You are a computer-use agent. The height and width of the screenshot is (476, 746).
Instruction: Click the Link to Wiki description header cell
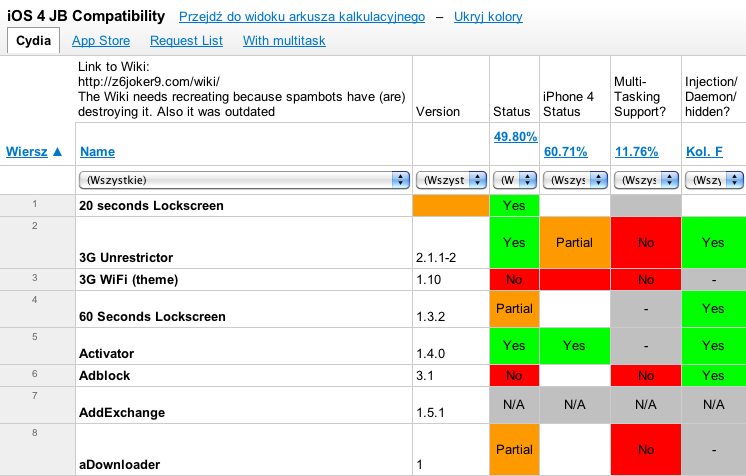click(x=244, y=89)
